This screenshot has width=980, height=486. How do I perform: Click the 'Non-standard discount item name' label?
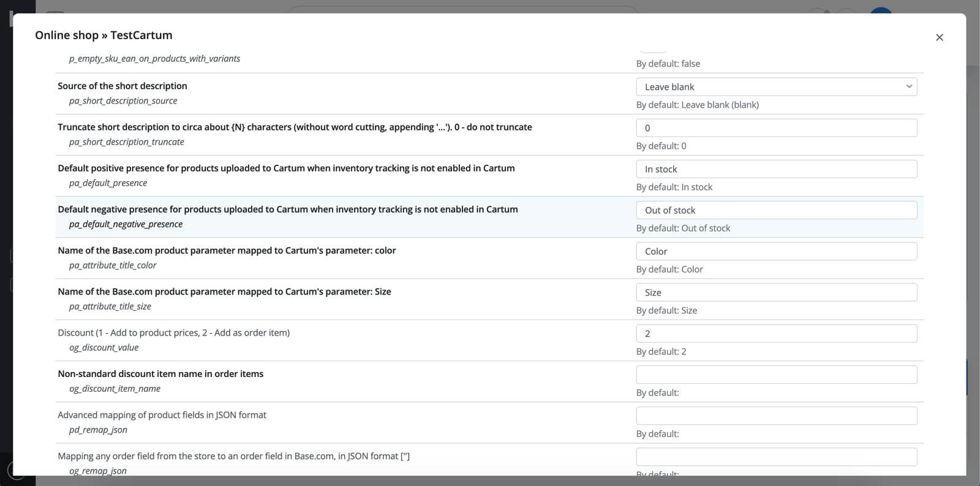coord(160,373)
